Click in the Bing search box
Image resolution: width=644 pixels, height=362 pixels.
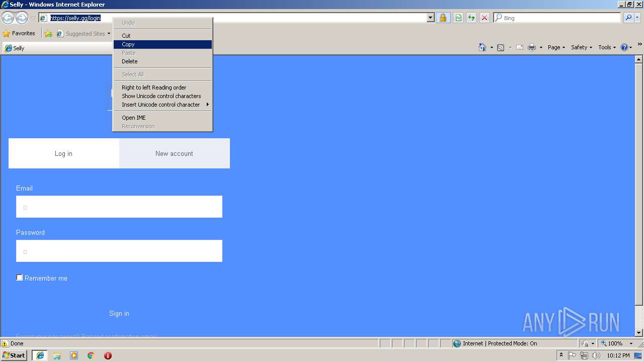point(557,18)
